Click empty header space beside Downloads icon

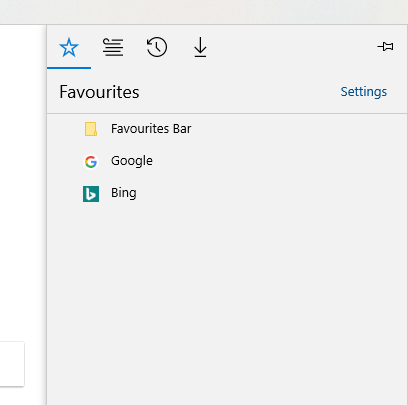point(290,47)
